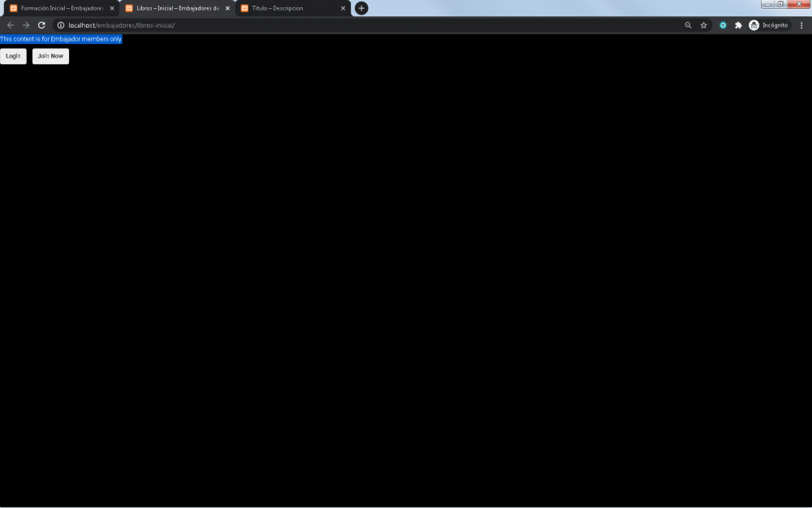The width and height of the screenshot is (812, 508).
Task: Close the Libros – Inicial tab
Action: click(227, 8)
